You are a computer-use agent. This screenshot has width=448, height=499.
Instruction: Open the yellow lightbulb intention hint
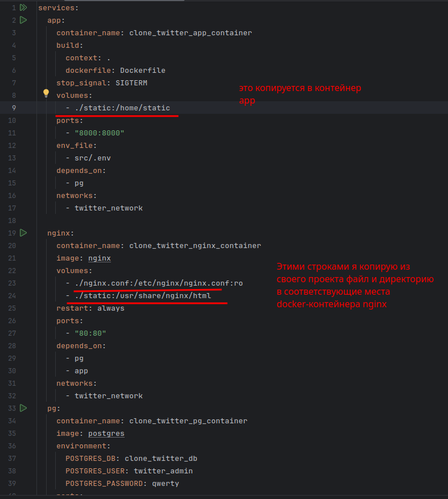click(46, 93)
